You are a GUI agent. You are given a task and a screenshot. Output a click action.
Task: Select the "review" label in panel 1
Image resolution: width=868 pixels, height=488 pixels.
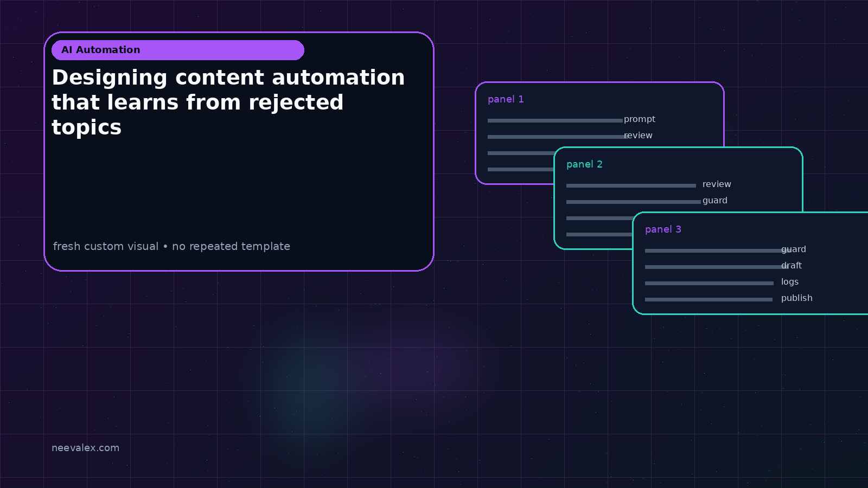tap(638, 136)
